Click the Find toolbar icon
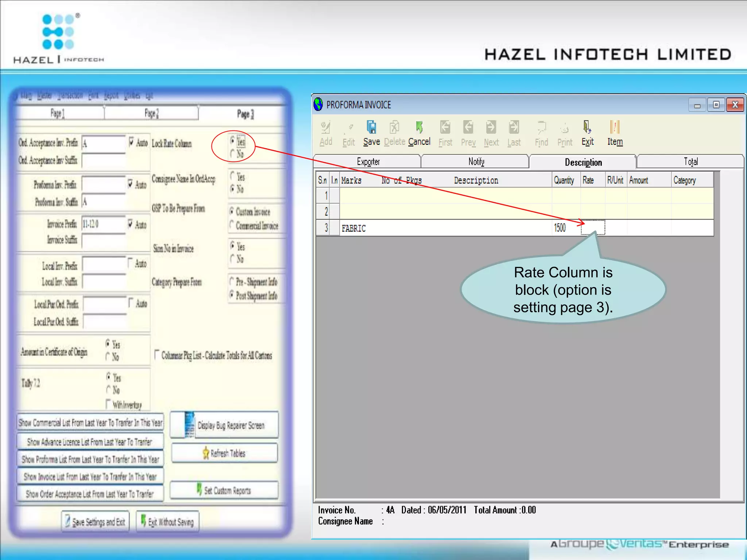 [x=541, y=128]
